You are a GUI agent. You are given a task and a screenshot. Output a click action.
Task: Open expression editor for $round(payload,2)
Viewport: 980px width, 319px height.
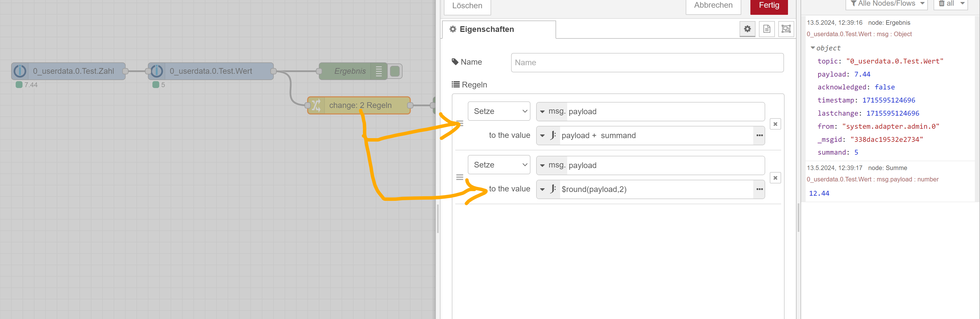[x=759, y=189]
